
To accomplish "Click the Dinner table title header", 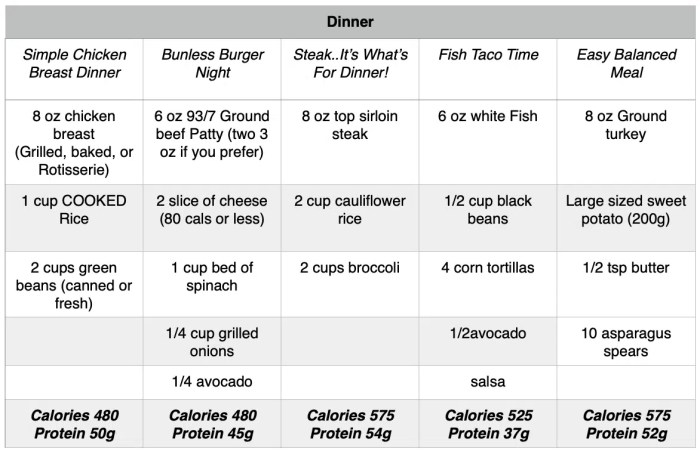I will point(350,19).
